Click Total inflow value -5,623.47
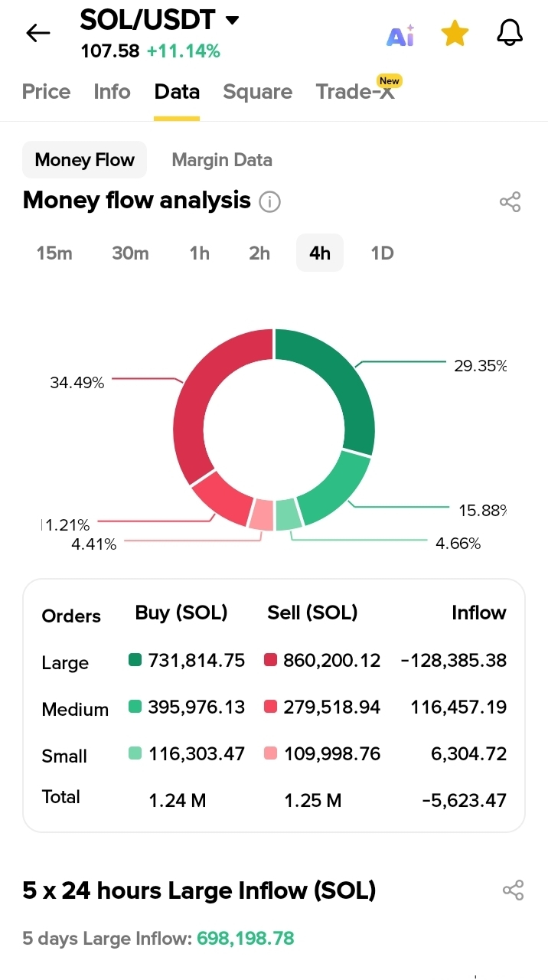Viewport: 548px width, 980px height. tap(465, 801)
